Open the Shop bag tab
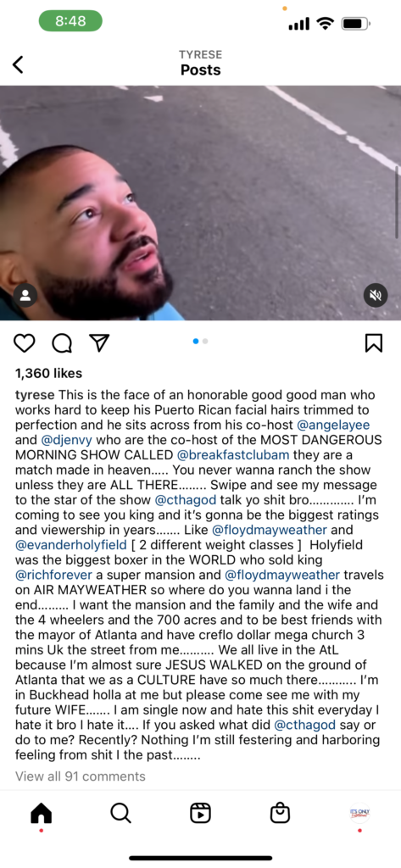This screenshot has height=868, width=401. pos(280,812)
